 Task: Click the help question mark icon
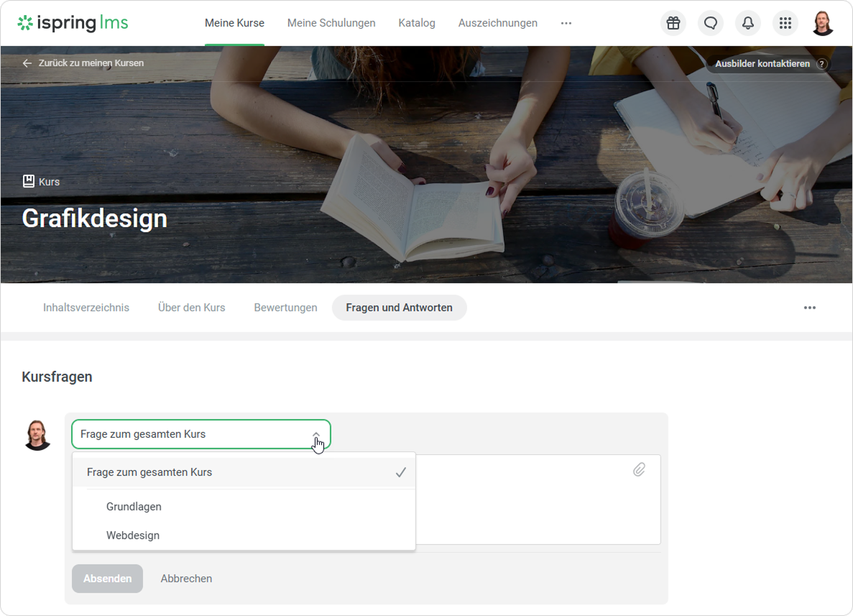[822, 64]
